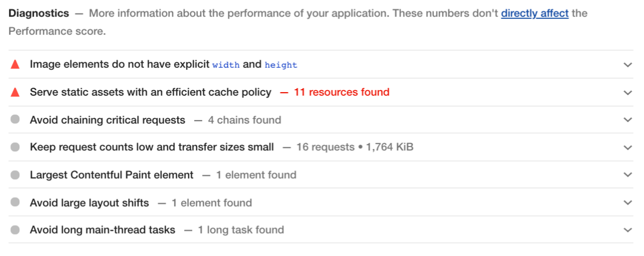Click red warning triangle beside image elements audit
Image resolution: width=644 pixels, height=256 pixels.
tap(15, 65)
